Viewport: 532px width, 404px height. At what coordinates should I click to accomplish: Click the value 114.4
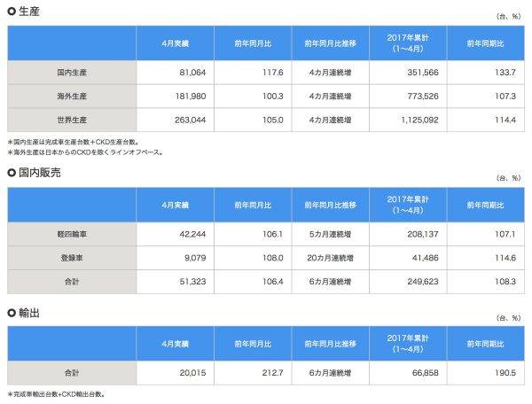(505, 120)
